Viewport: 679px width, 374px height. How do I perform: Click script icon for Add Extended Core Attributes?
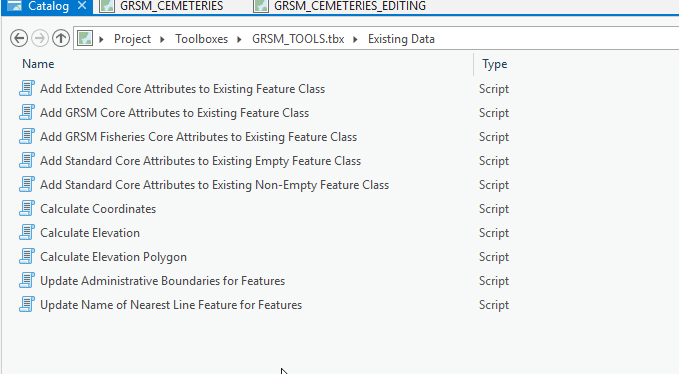27,88
